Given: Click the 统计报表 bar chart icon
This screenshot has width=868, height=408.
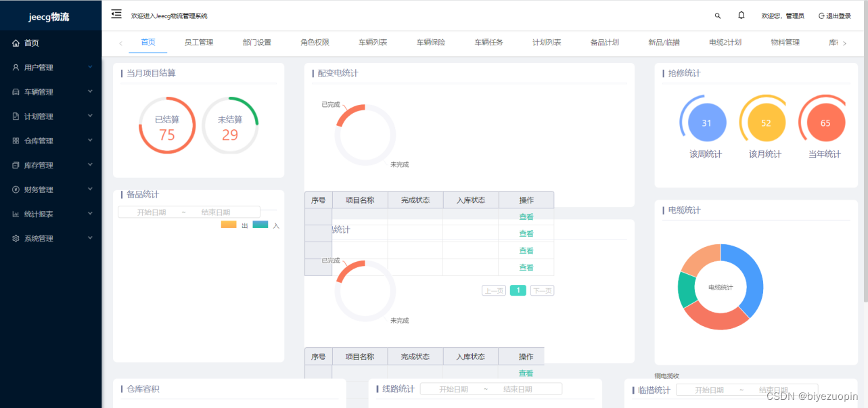Looking at the screenshot, I should (16, 214).
